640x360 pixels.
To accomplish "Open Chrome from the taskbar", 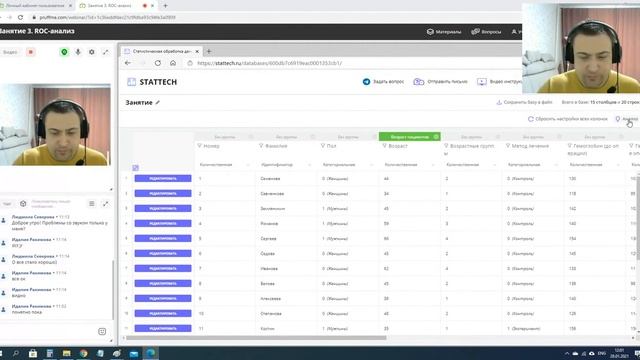I will [x=84, y=353].
